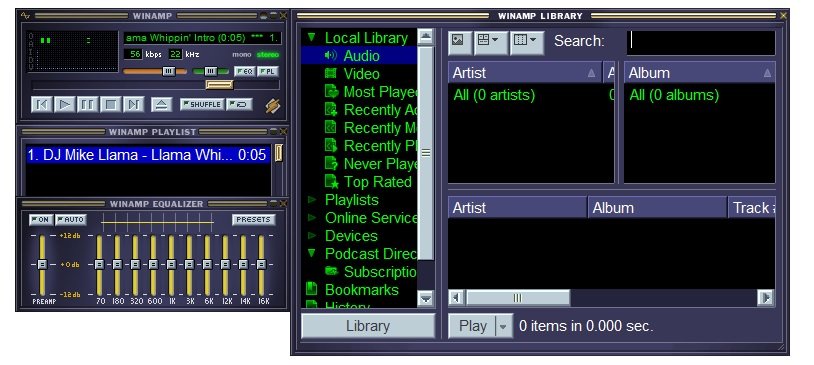
Task: Pause the song with Pause button
Action: tap(87, 105)
